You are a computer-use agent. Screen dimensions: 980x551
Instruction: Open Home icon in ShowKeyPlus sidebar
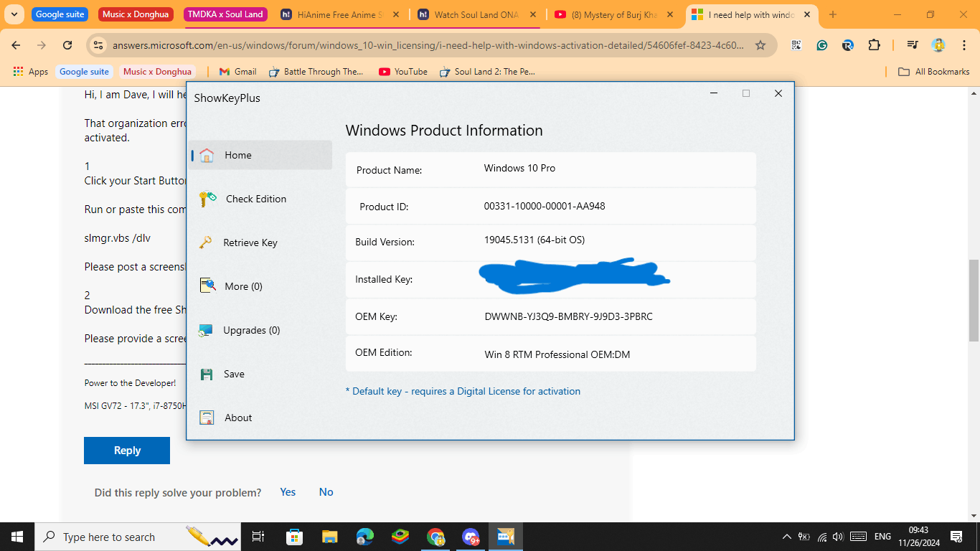click(x=207, y=155)
